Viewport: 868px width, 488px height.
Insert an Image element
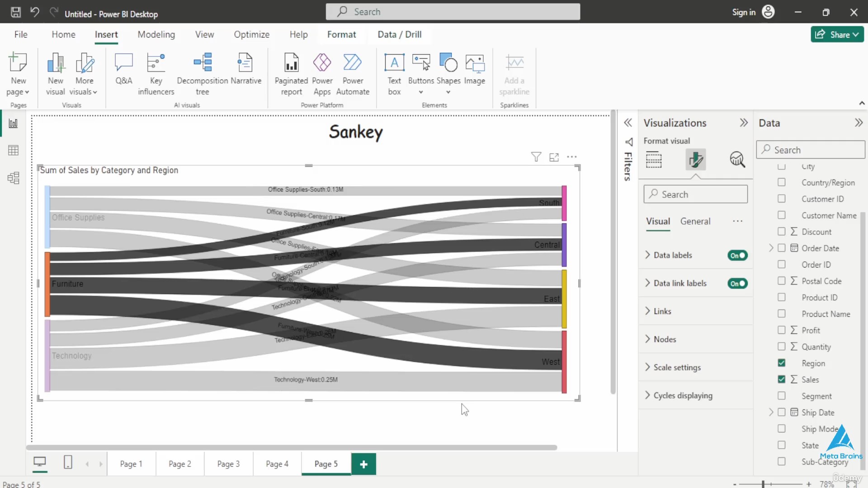475,69
